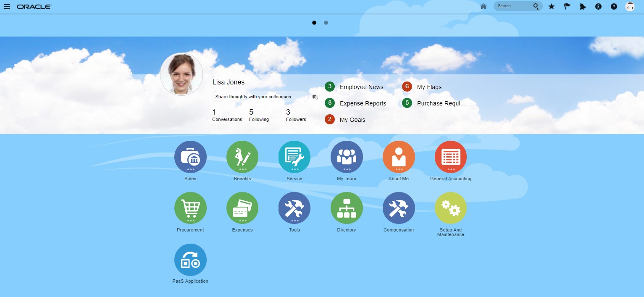Select the Setup And Maintenance gears icon

450,208
